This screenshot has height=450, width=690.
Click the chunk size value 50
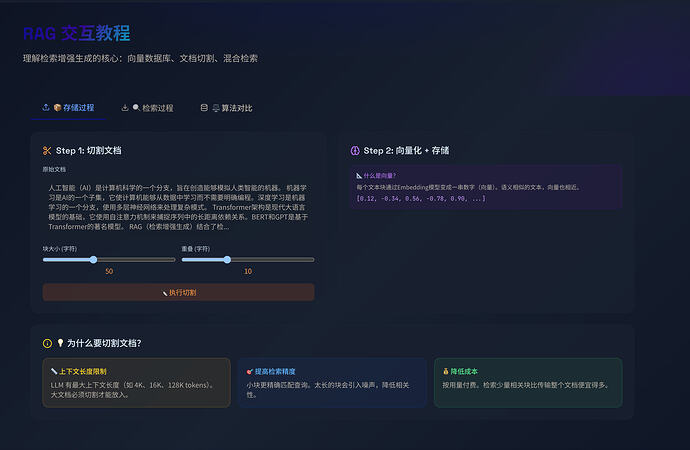click(x=109, y=271)
